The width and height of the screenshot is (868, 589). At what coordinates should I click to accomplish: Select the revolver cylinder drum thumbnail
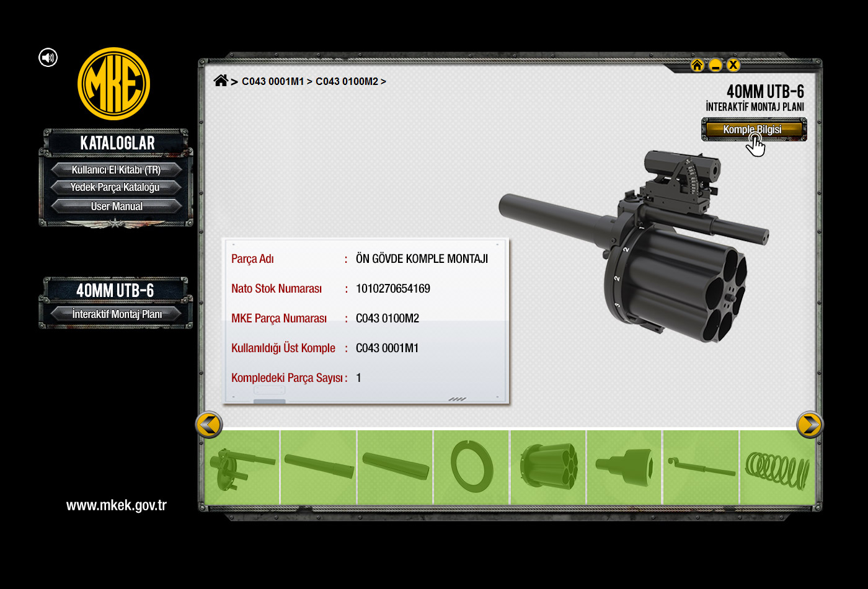pyautogui.click(x=548, y=467)
